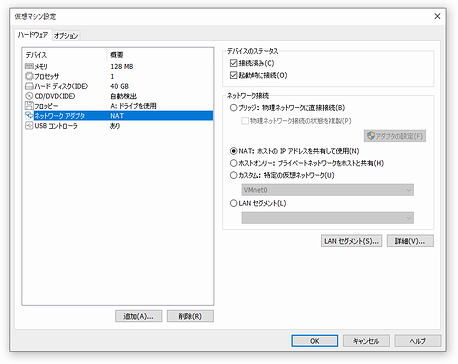The image size is (458, 364).
Task: Select the フロッピー floppy icon
Action: click(29, 106)
